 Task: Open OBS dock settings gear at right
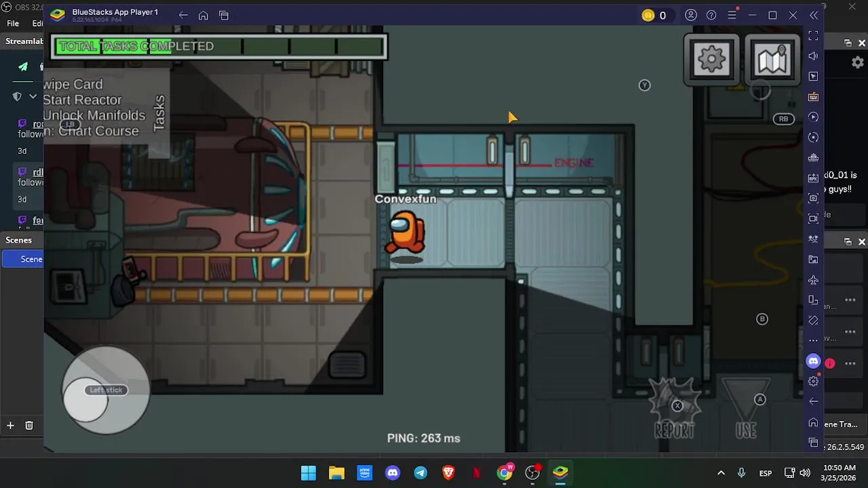point(858,62)
